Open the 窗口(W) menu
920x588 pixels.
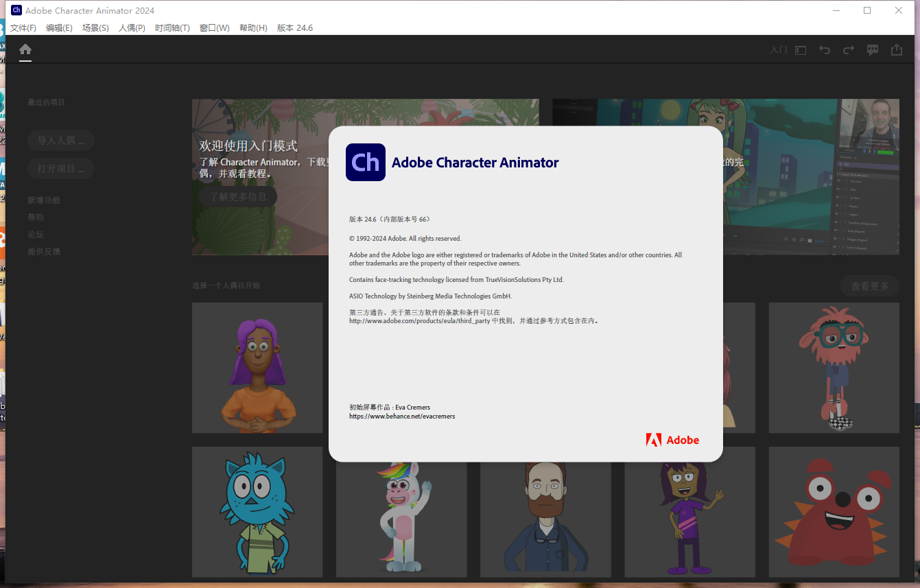tap(215, 28)
